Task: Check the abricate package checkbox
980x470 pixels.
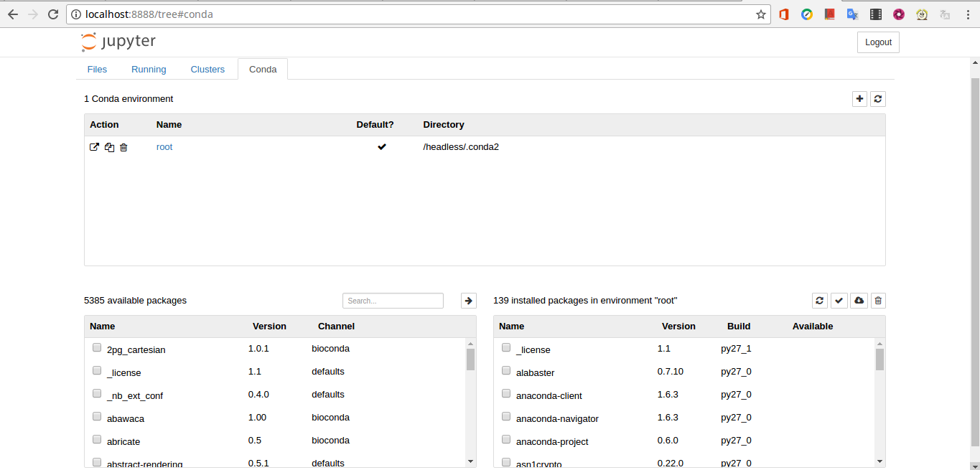Action: click(x=97, y=440)
